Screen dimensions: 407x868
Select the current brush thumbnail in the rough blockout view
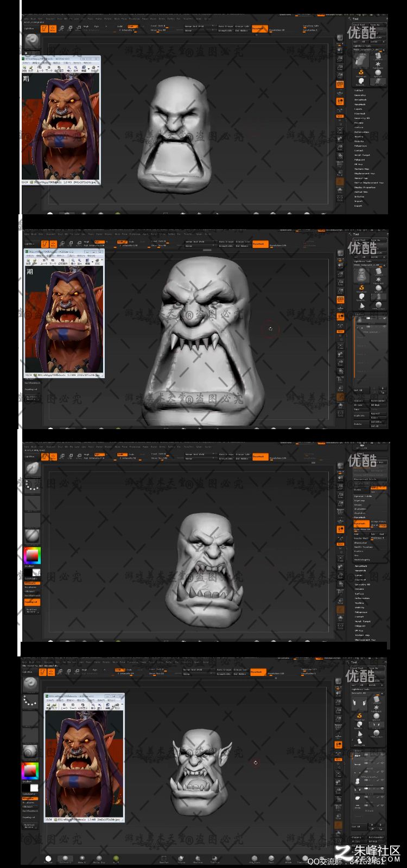[x=32, y=41]
